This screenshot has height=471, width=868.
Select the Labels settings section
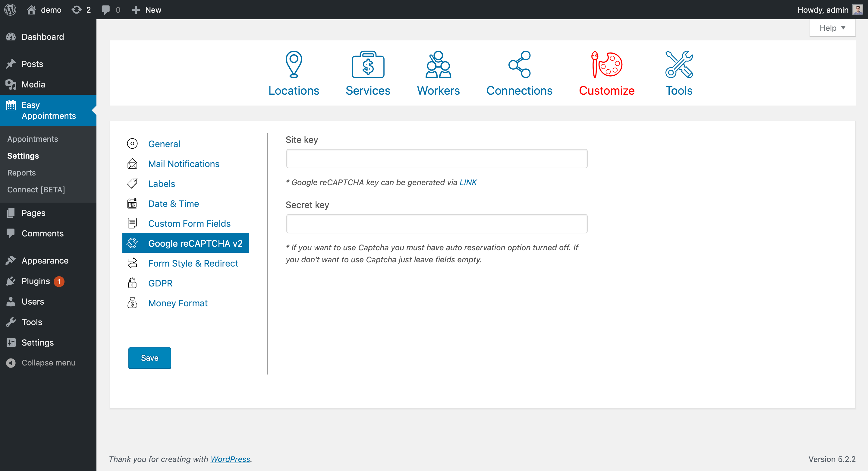(162, 184)
